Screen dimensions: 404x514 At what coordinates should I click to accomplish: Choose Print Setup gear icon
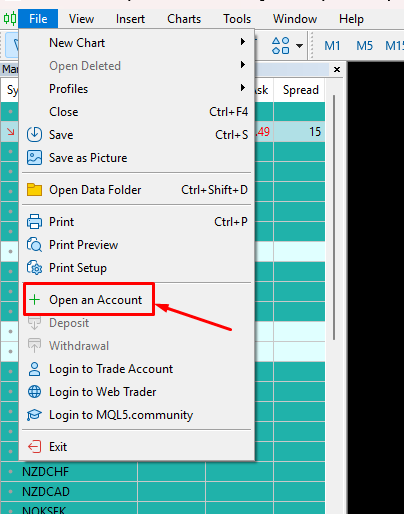click(34, 268)
